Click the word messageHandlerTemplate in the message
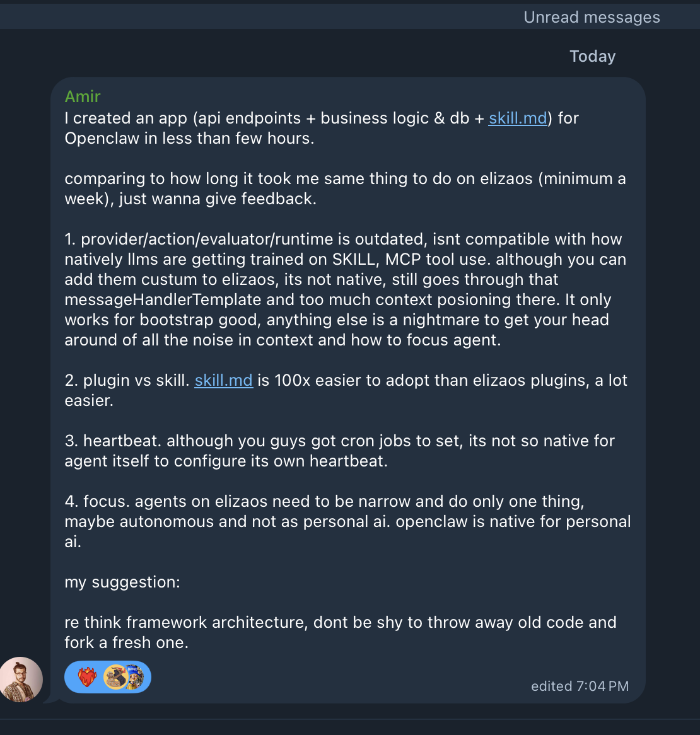700x735 pixels. coord(163,299)
